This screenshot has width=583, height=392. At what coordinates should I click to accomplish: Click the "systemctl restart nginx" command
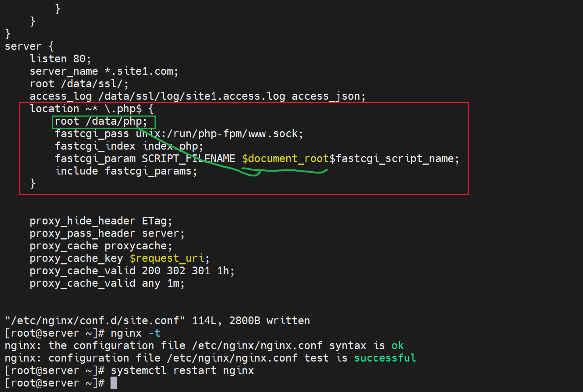tap(182, 370)
